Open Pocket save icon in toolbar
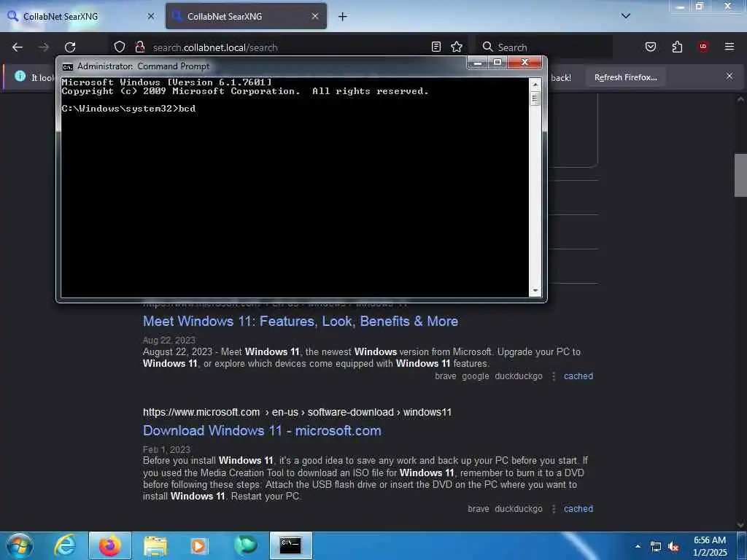Screen dimensions: 747x560 651,47
